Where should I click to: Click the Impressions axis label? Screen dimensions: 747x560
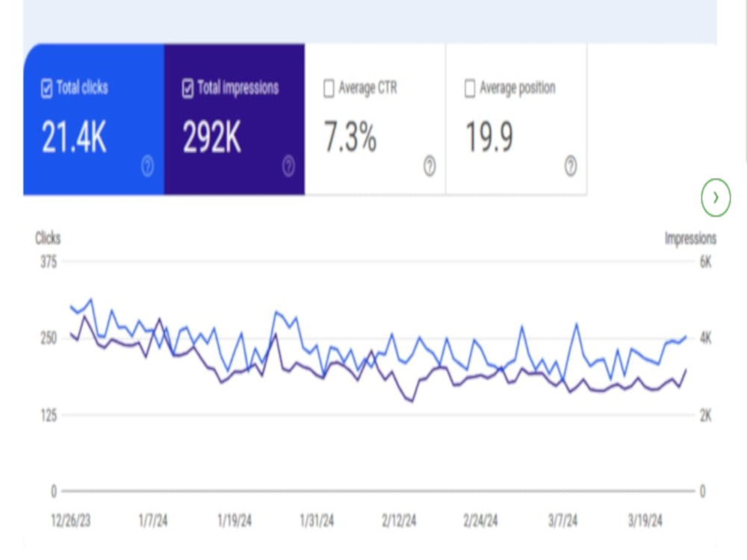[690, 238]
